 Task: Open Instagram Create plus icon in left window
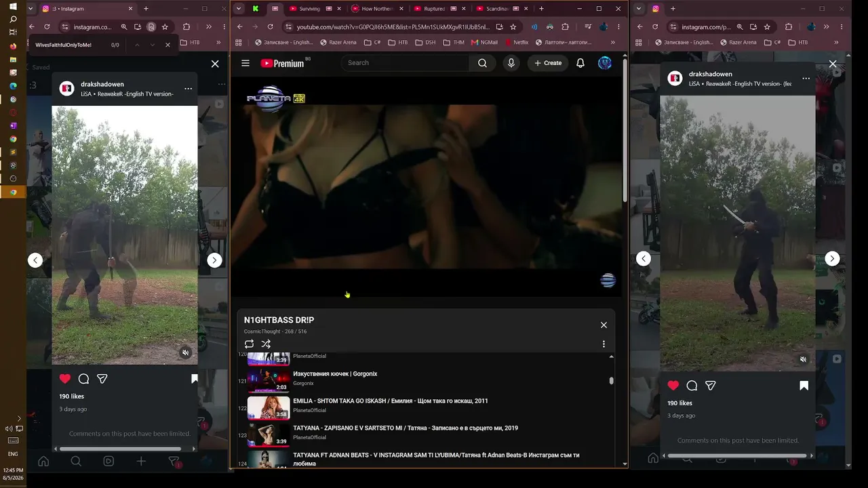tap(141, 462)
